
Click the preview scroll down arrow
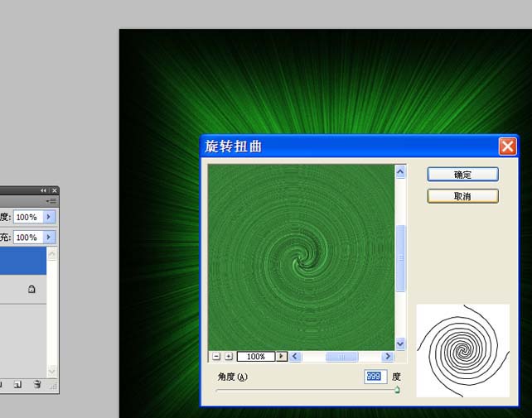click(x=400, y=344)
